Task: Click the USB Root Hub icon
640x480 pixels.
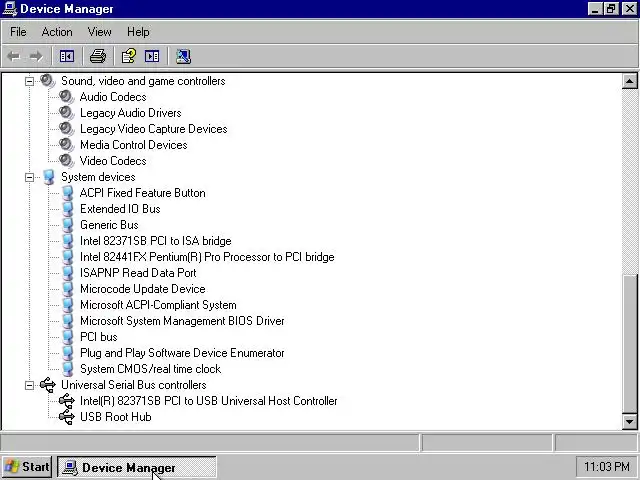Action: click(x=67, y=417)
